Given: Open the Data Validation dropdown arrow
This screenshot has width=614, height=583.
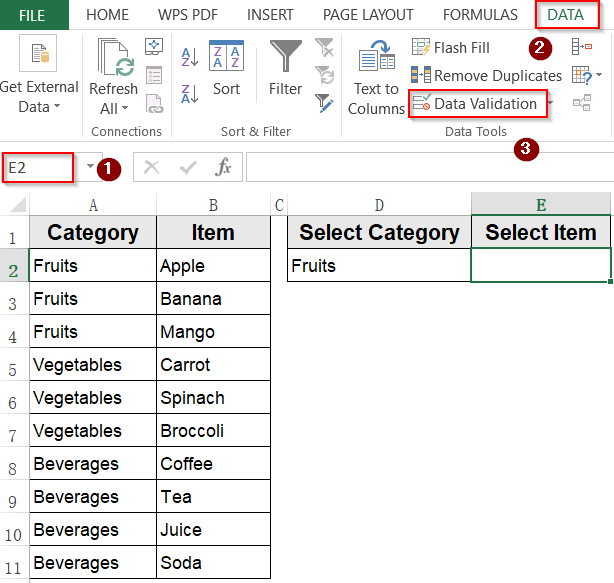Looking at the screenshot, I should [x=546, y=104].
